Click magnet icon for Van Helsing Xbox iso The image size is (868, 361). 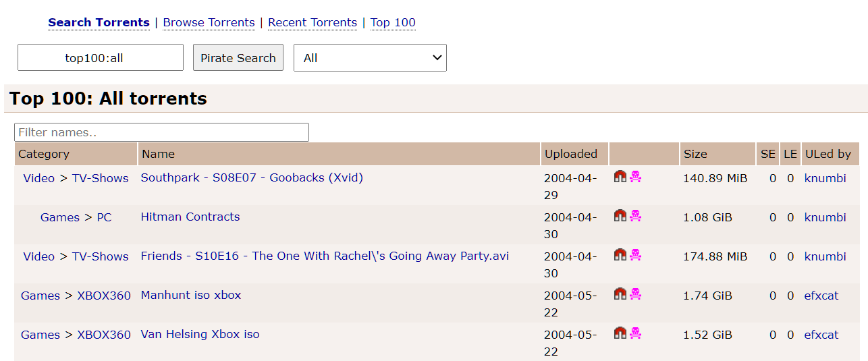(x=620, y=333)
